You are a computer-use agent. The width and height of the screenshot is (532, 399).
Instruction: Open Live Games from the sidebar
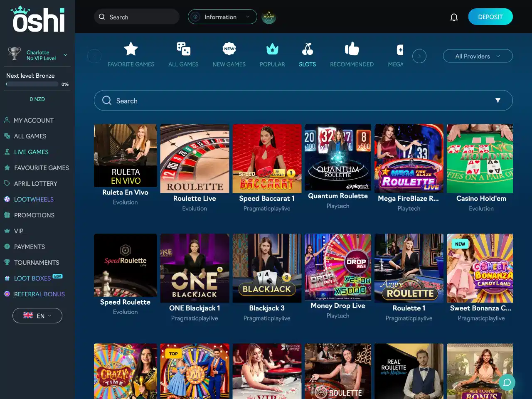tap(31, 152)
